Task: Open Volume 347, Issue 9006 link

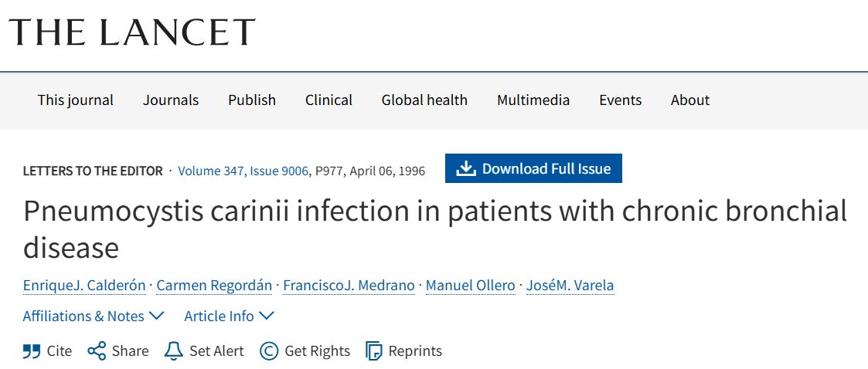Action: pyautogui.click(x=243, y=171)
